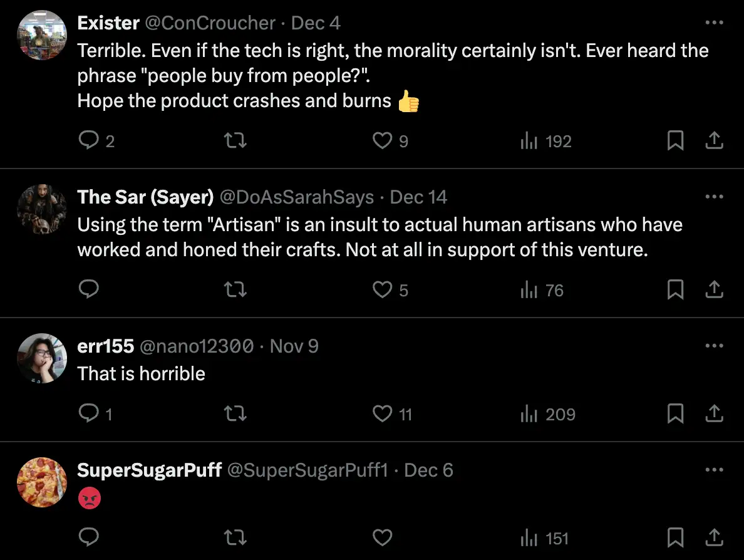Viewport: 744px width, 560px height.
Task: Open the @ConCroucher profile handle
Action: (x=210, y=23)
